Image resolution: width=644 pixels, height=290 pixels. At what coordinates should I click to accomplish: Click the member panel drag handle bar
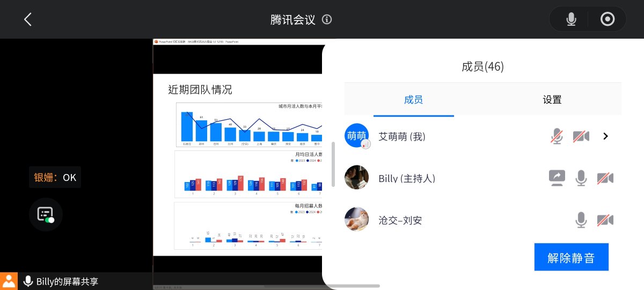click(333, 165)
